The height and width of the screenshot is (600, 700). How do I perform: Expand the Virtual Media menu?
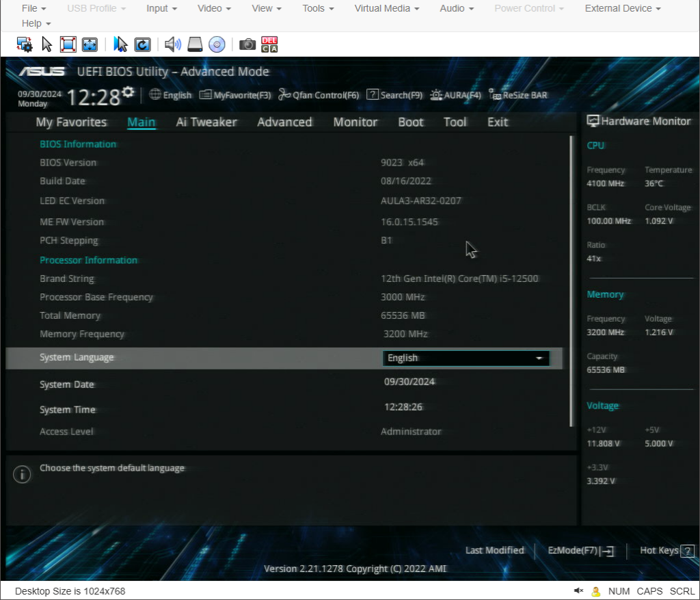(x=386, y=8)
